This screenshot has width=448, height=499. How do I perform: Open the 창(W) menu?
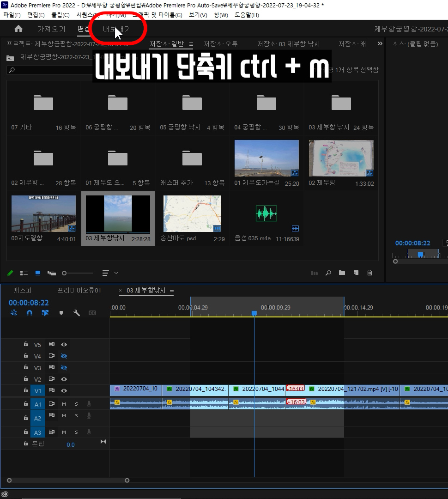(221, 15)
